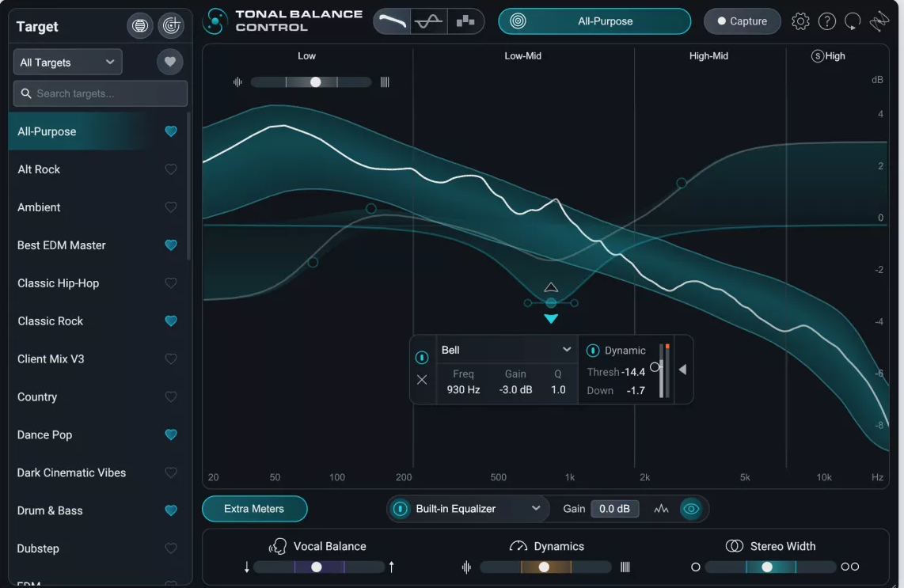Click the Vocal Balance head icon
This screenshot has height=588, width=904.
(x=279, y=545)
